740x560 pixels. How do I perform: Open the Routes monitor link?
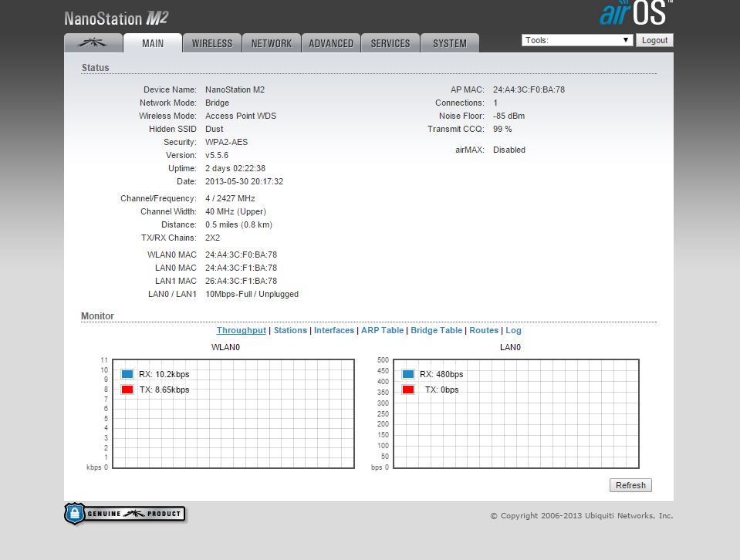pos(484,330)
